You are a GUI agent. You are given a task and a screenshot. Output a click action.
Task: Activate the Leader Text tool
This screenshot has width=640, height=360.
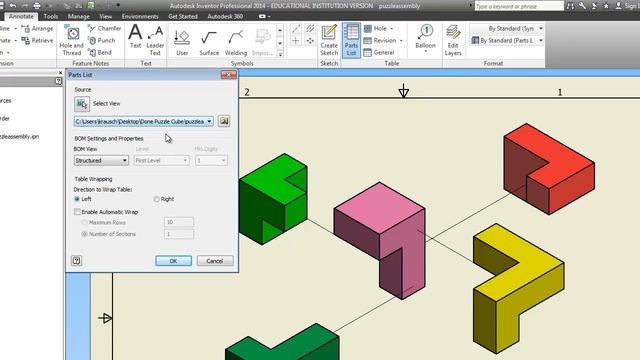pos(155,40)
